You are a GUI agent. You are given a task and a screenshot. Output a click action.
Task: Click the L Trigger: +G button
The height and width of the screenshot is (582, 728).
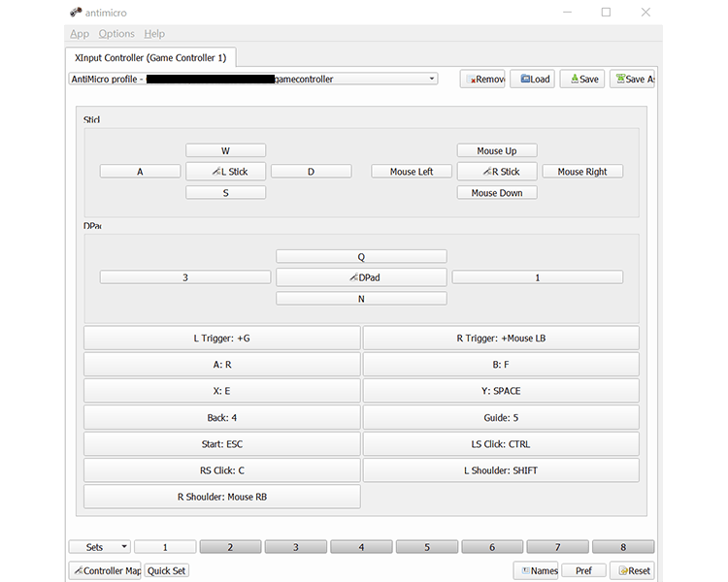click(x=222, y=338)
